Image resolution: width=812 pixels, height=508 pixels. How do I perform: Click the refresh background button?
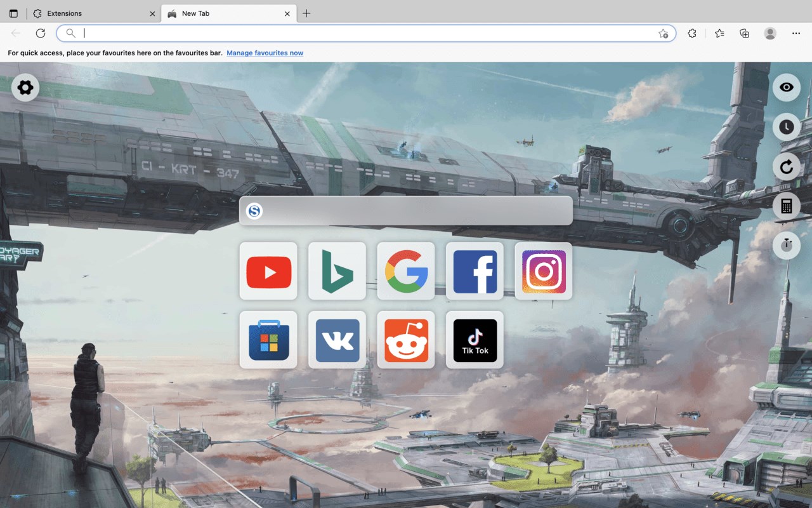click(787, 166)
